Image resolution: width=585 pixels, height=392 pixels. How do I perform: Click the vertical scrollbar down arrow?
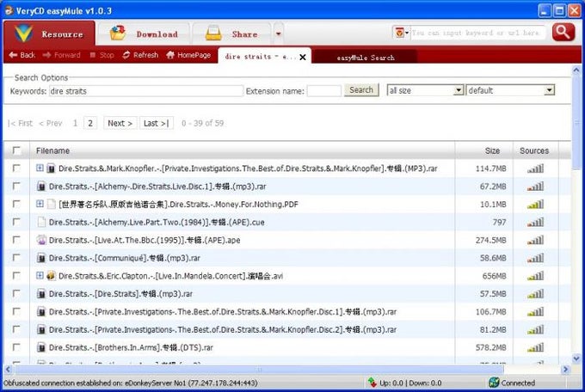pyautogui.click(x=576, y=358)
